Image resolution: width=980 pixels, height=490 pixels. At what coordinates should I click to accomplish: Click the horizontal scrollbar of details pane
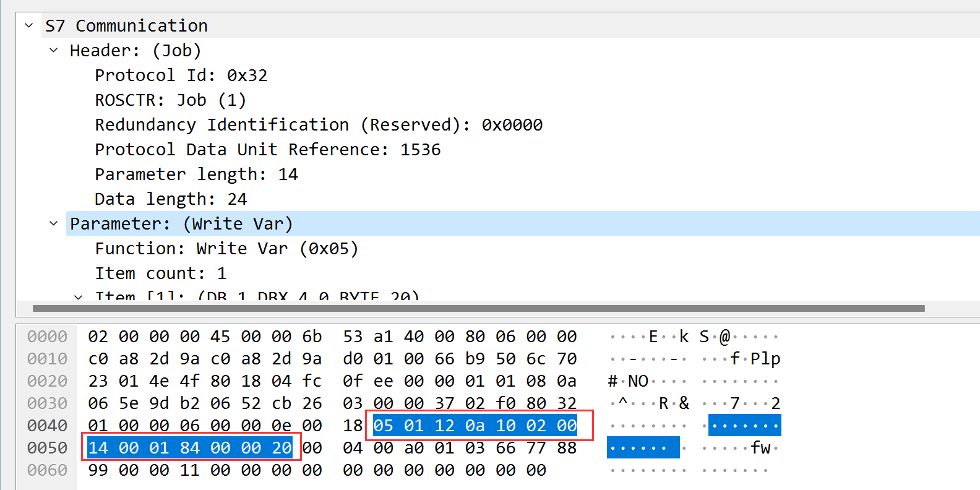click(x=478, y=308)
